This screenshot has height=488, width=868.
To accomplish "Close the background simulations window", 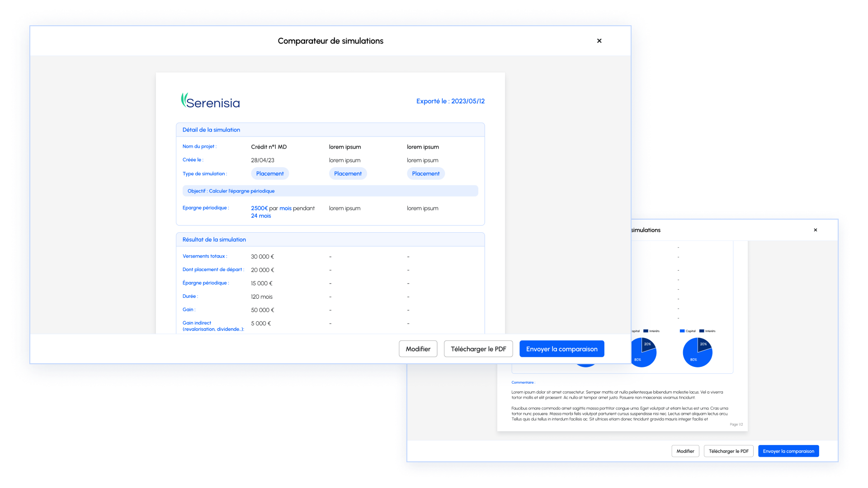I will (x=816, y=230).
